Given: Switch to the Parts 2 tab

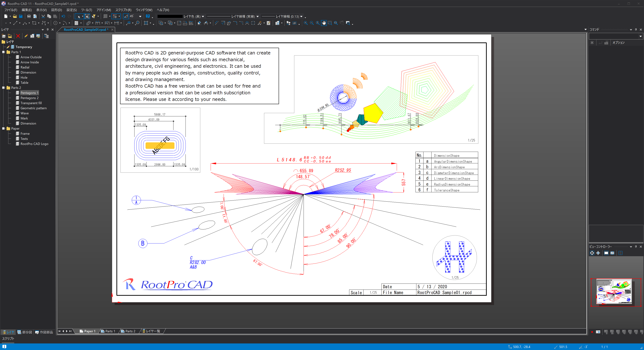Looking at the screenshot, I should click(128, 331).
